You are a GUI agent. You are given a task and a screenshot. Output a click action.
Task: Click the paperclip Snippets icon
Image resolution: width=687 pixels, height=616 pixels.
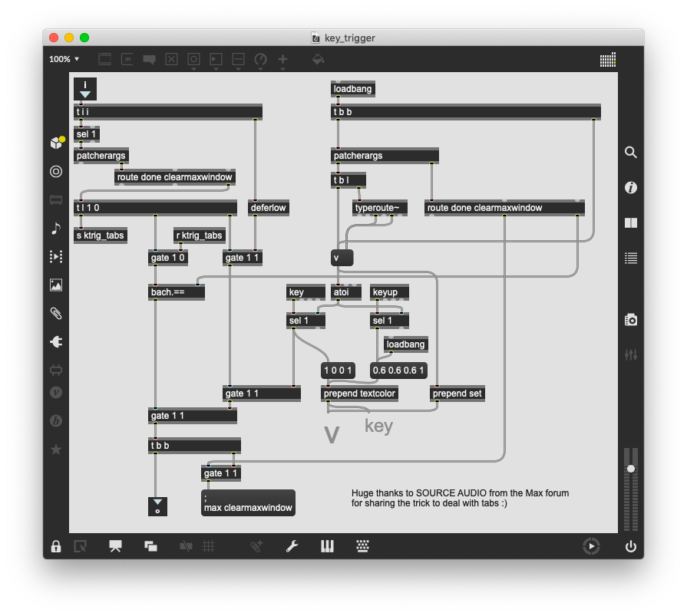56,313
